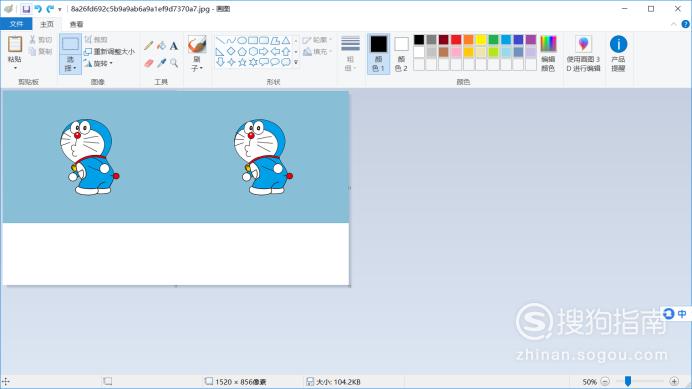Undo the last action in title bar
The height and width of the screenshot is (389, 692).
(38, 9)
